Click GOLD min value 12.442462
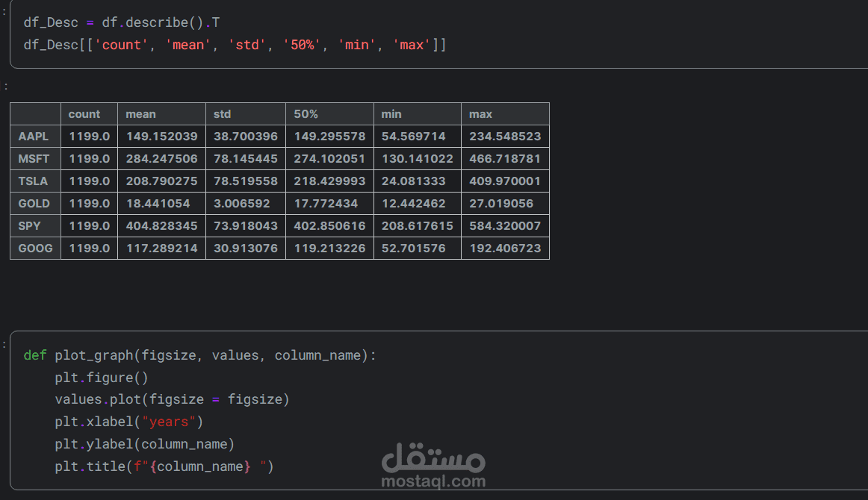 point(414,204)
